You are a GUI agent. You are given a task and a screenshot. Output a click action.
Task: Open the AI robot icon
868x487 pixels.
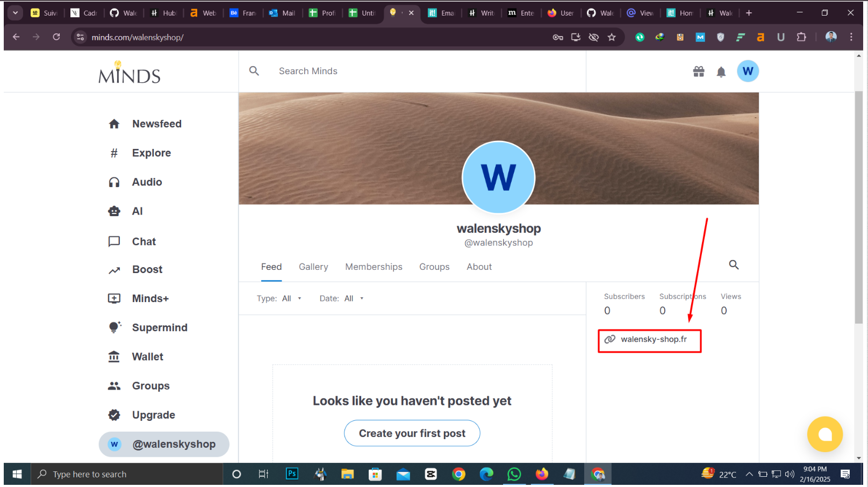[114, 211]
